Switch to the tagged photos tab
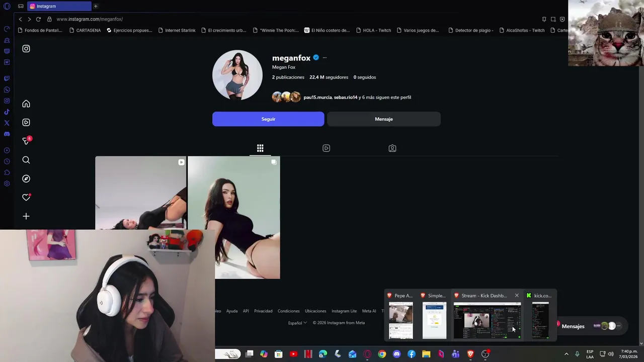 point(392,148)
